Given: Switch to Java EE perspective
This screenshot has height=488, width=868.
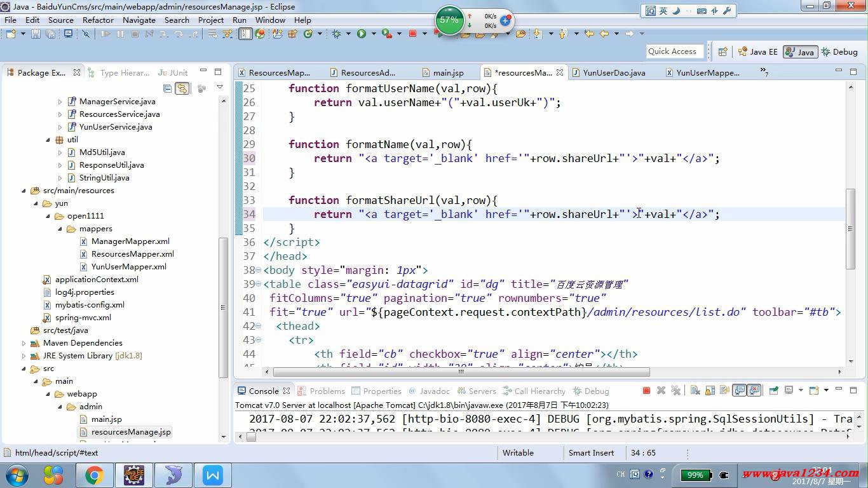Looking at the screenshot, I should point(757,52).
